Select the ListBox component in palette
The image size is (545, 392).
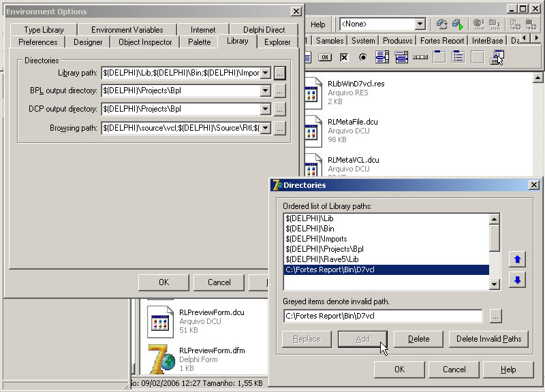(382, 58)
